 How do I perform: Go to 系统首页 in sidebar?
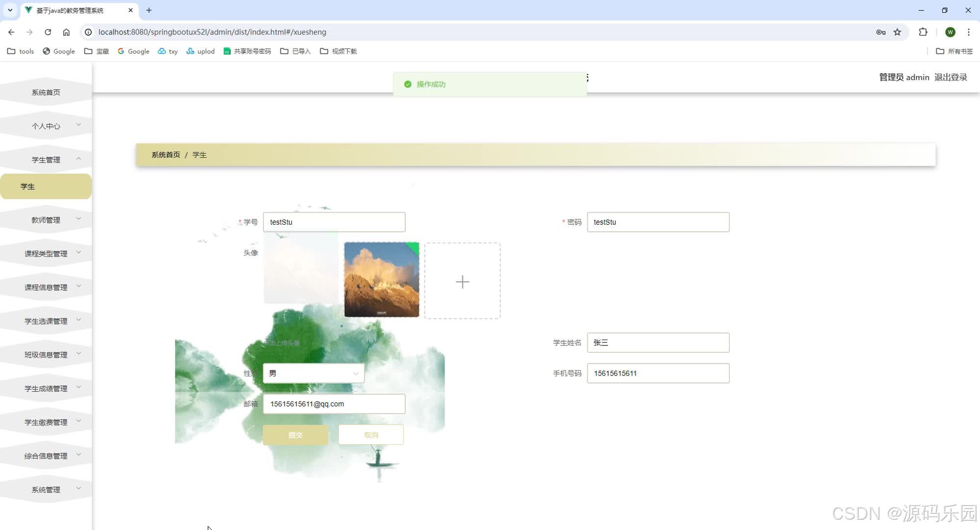click(x=46, y=92)
